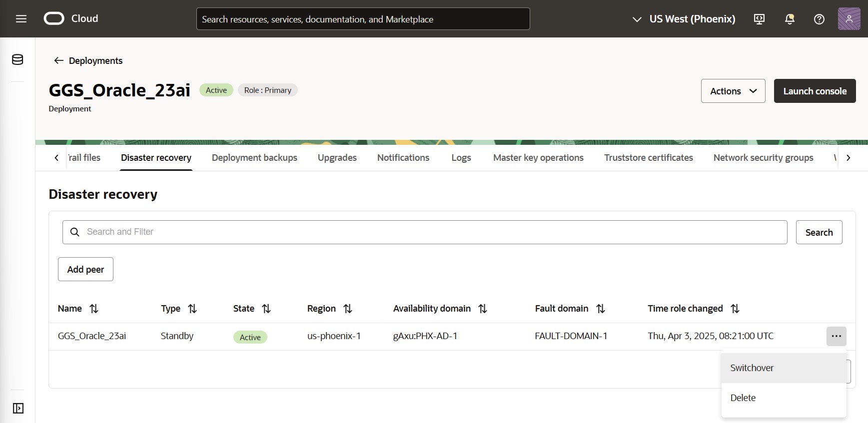Image resolution: width=868 pixels, height=423 pixels.
Task: Click the us-phoenix-1 region cell
Action: 334,336
